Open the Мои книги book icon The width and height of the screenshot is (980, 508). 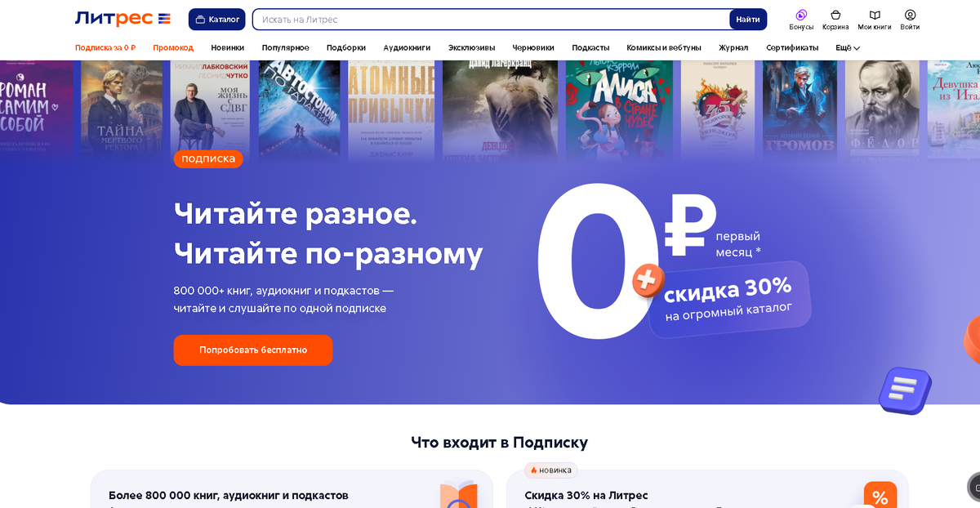(x=875, y=15)
